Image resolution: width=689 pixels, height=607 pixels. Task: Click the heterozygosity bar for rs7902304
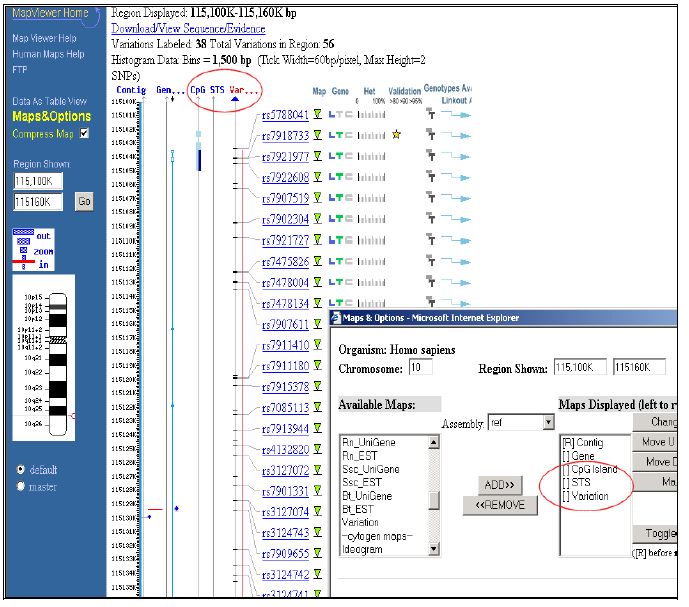(x=371, y=219)
